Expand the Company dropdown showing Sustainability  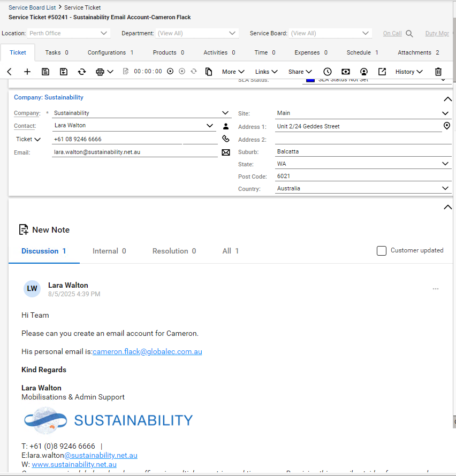tap(225, 113)
